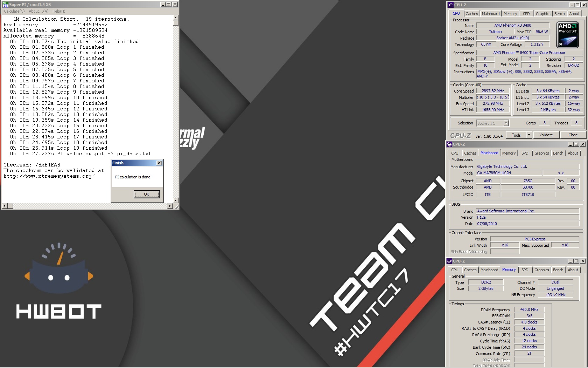The width and height of the screenshot is (588, 368).
Task: Click the xtremesystems.org URL in Super PI
Action: (49, 176)
